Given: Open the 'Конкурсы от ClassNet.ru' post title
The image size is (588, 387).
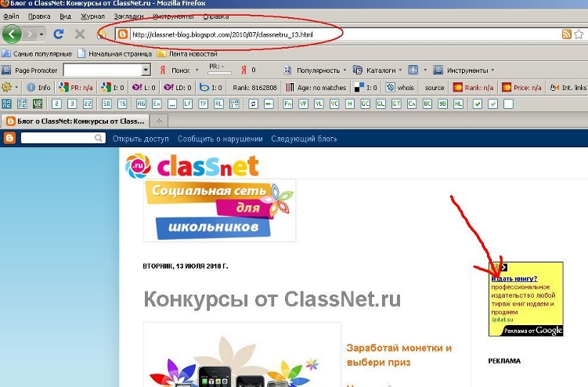Looking at the screenshot, I should [272, 299].
